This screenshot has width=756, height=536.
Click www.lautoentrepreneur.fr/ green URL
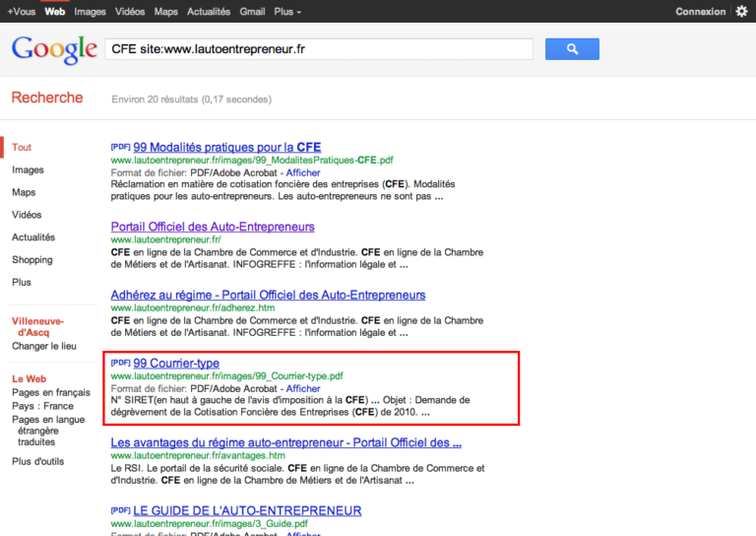(165, 239)
